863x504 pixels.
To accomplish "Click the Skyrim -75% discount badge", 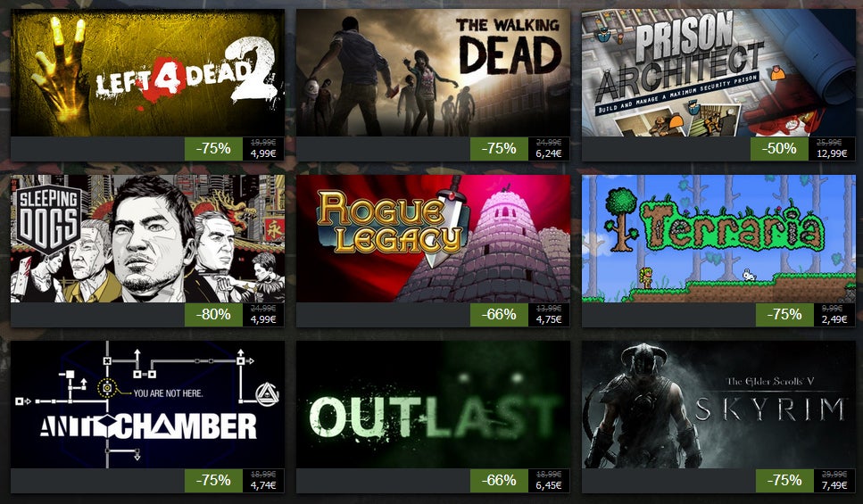I will click(x=784, y=481).
